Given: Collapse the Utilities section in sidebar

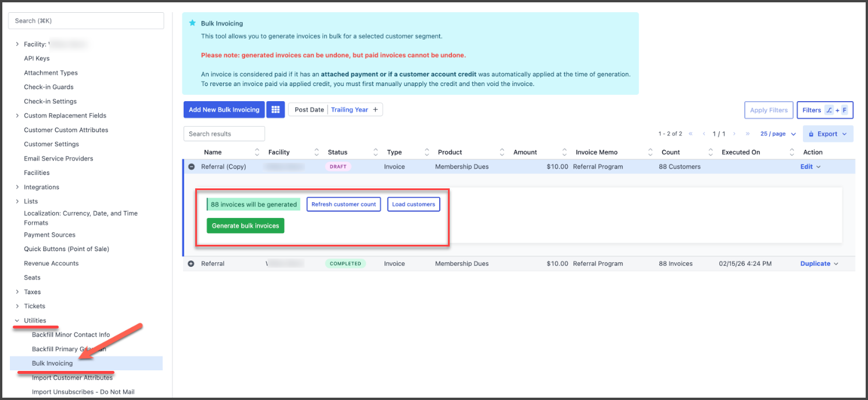Looking at the screenshot, I should tap(17, 321).
